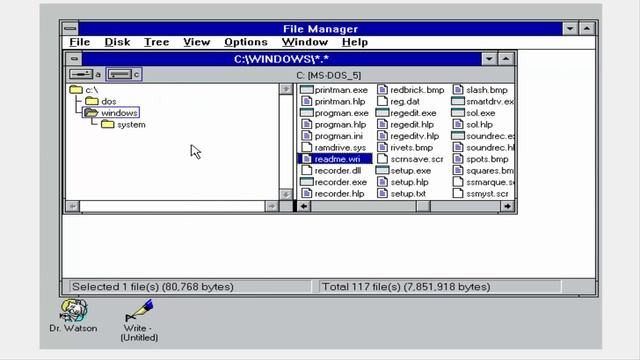The height and width of the screenshot is (360, 640).
Task: Click the readme.wri file icon
Action: [307, 159]
